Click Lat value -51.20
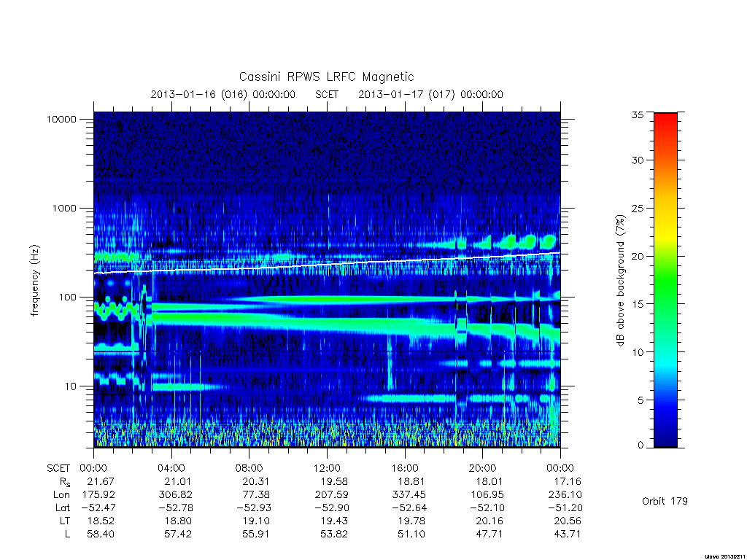This screenshot has height=560, width=747. click(x=565, y=507)
